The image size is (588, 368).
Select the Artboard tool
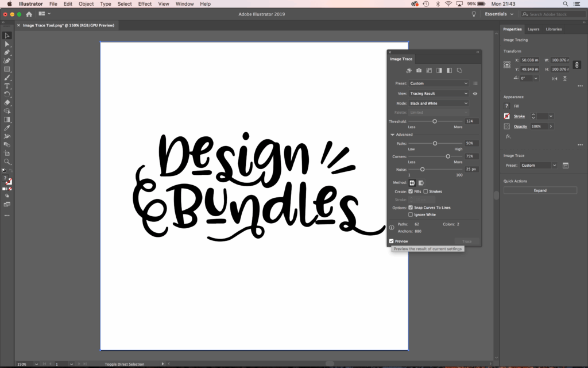(7, 153)
